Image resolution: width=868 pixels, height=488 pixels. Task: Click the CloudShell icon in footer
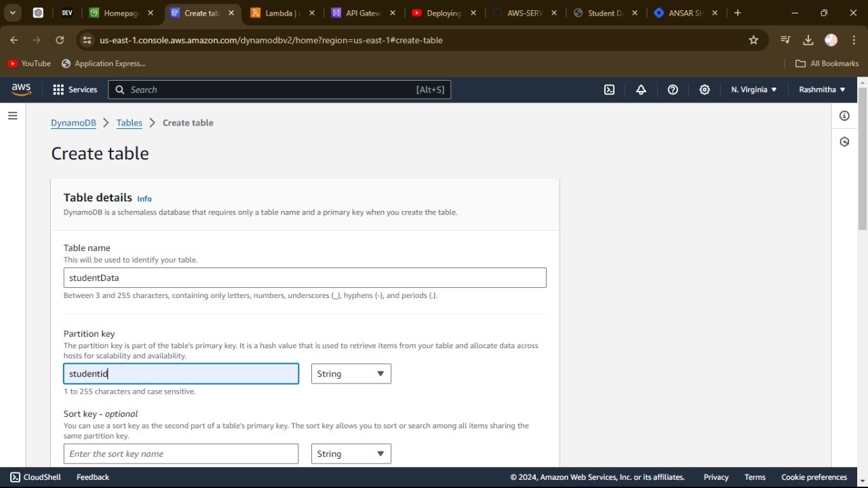[15, 477]
